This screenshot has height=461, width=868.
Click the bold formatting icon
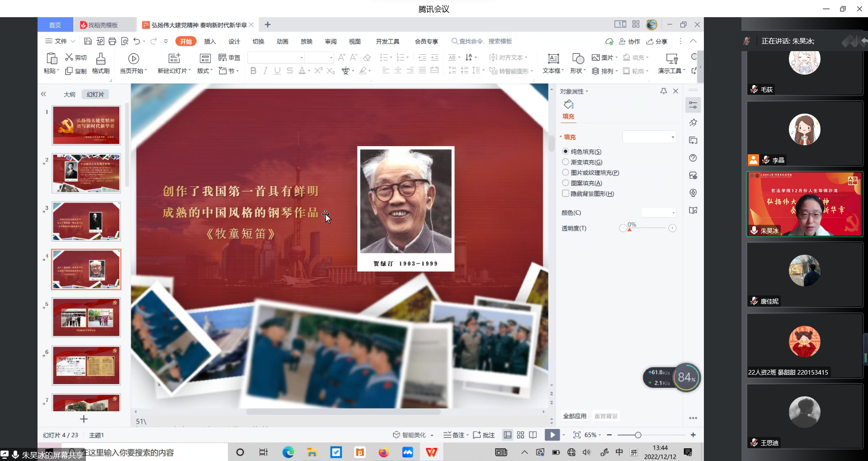[x=253, y=71]
